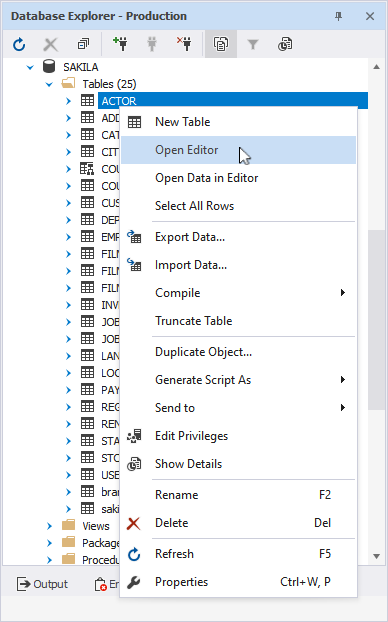Toggle the Show Details pane toolbar button
388x622 pixels.
[221, 44]
